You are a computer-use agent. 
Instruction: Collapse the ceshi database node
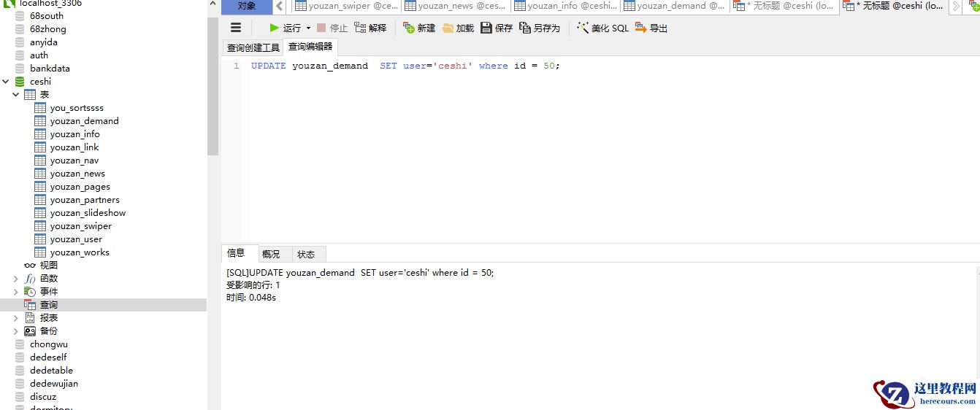7,82
